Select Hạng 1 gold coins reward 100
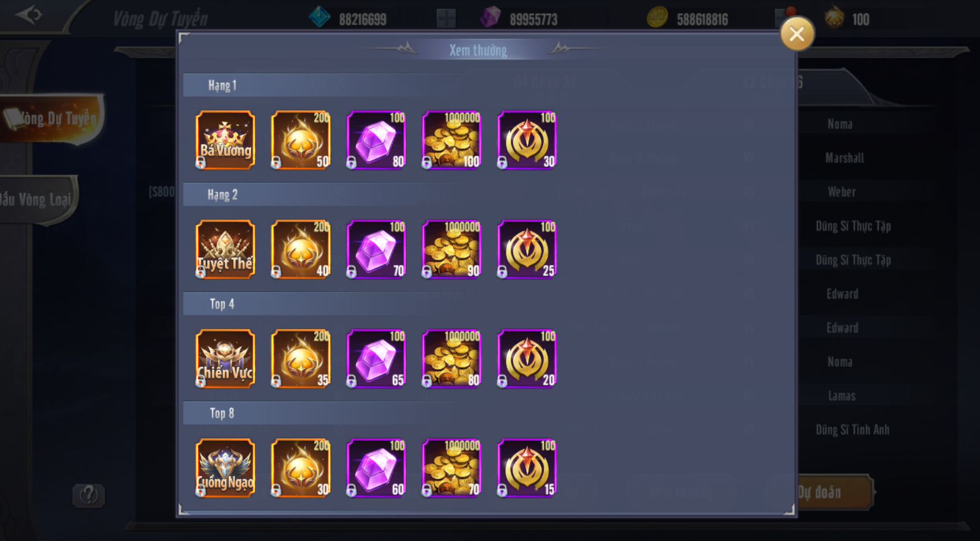Viewport: 980px width, 541px height. 451,140
